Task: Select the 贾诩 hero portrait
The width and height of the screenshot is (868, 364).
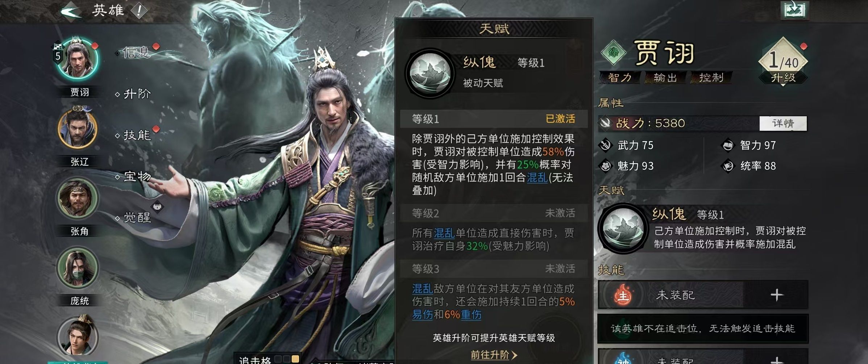Action: tap(78, 59)
